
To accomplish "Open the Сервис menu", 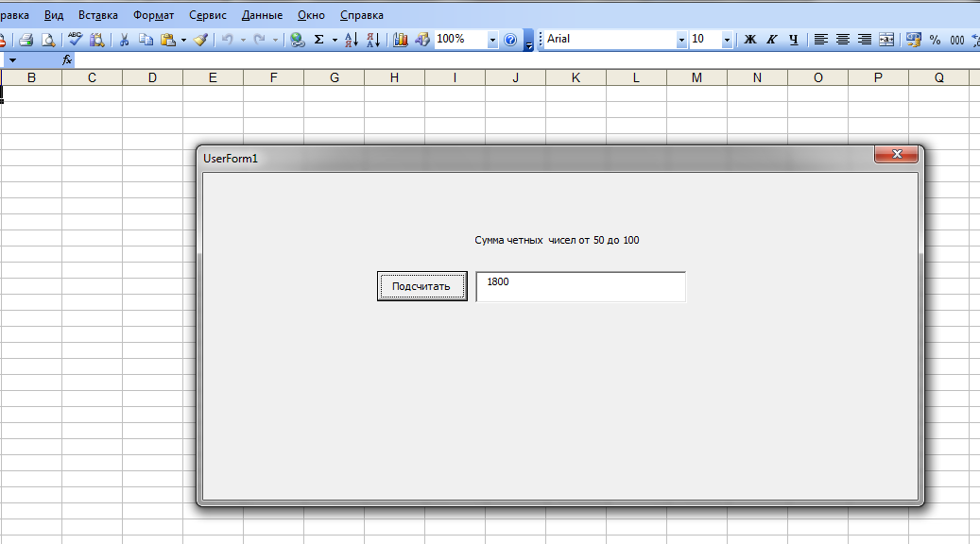I will tap(208, 15).
